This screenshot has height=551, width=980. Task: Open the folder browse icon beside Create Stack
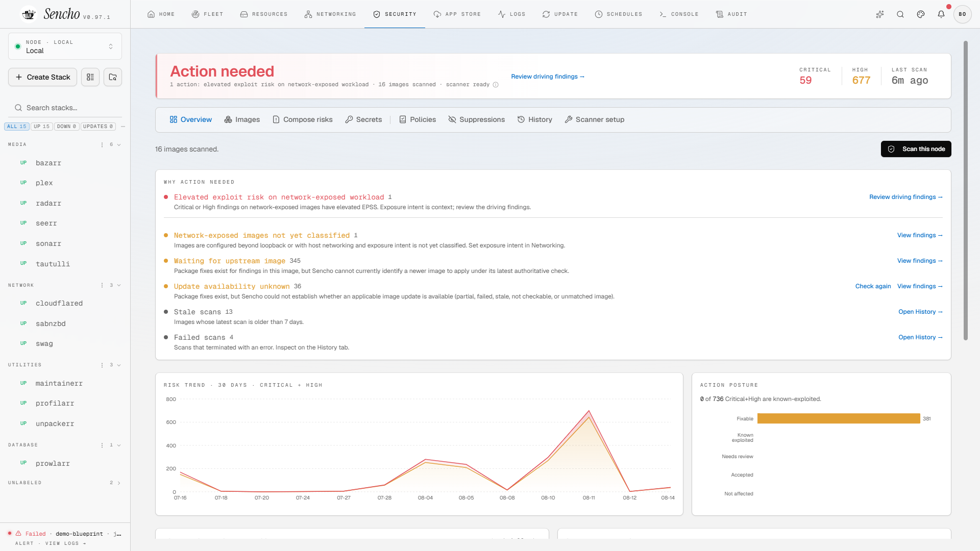click(113, 77)
